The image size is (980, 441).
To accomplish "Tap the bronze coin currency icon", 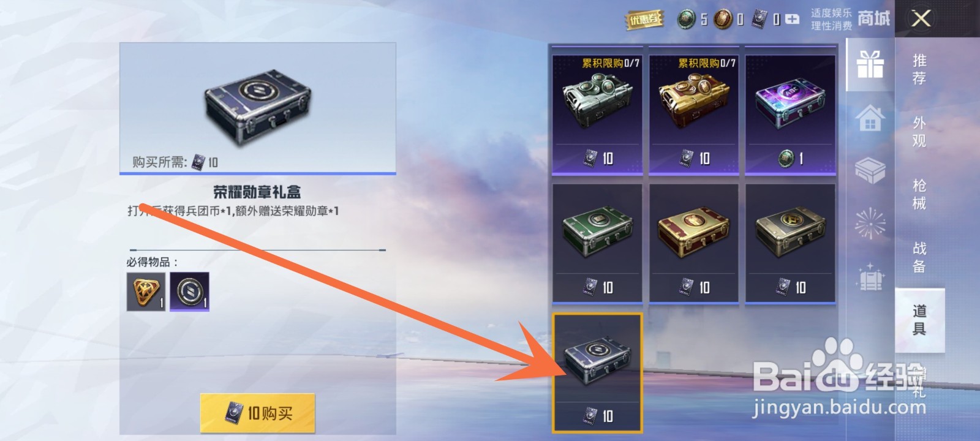I will [723, 20].
